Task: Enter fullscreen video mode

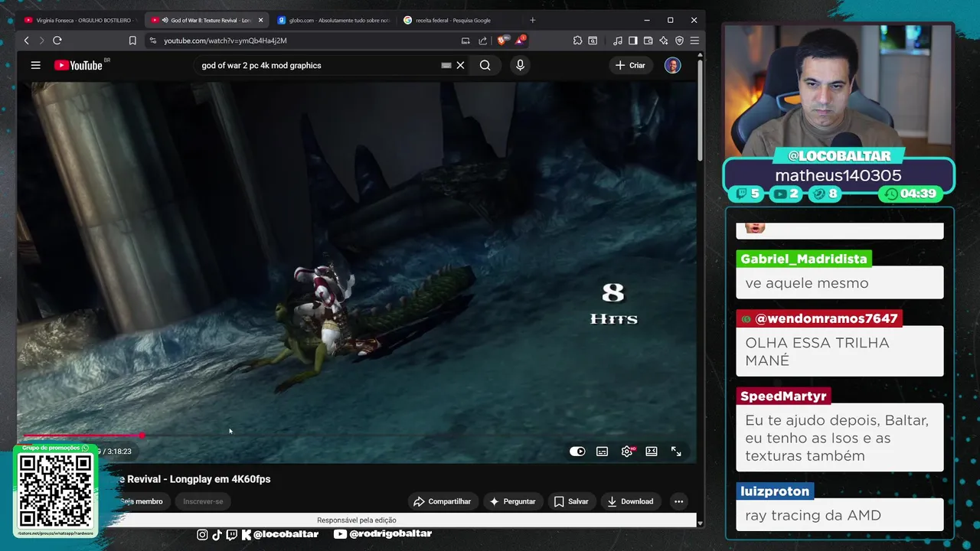Action: point(676,452)
